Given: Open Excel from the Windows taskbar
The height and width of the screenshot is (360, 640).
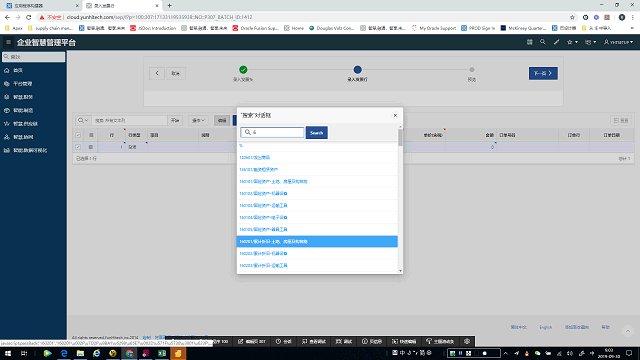Looking at the screenshot, I should click(162, 353).
